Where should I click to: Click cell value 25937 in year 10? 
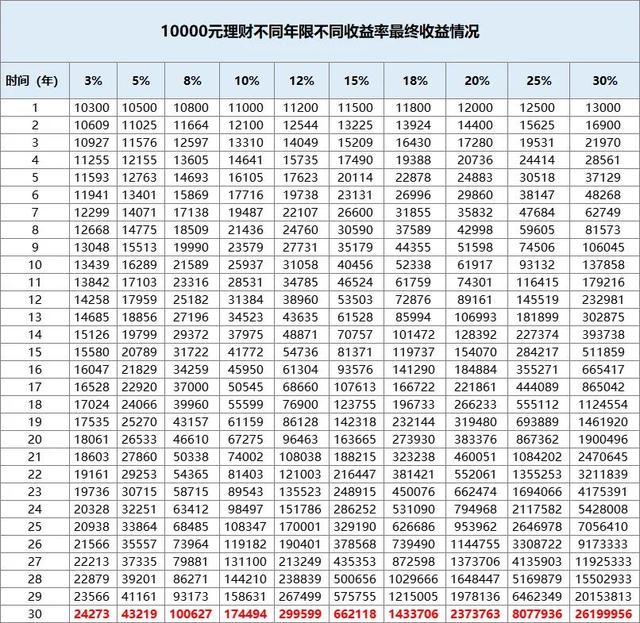[x=246, y=265]
